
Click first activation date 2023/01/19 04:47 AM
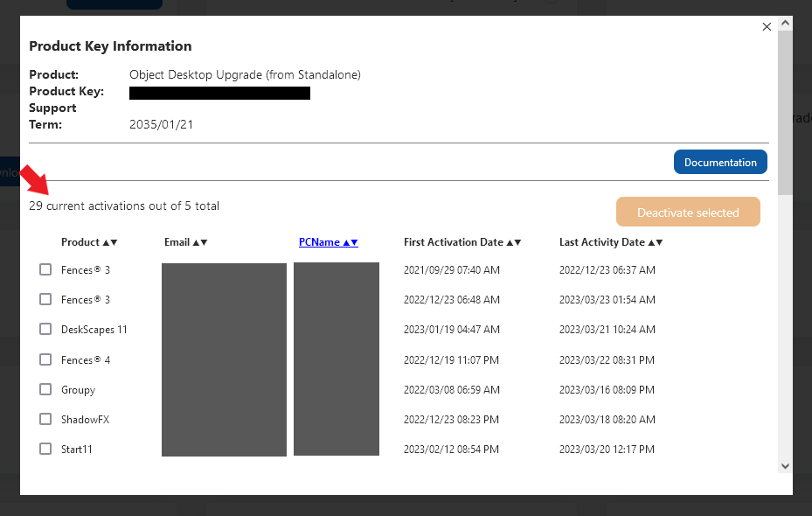[x=452, y=330]
